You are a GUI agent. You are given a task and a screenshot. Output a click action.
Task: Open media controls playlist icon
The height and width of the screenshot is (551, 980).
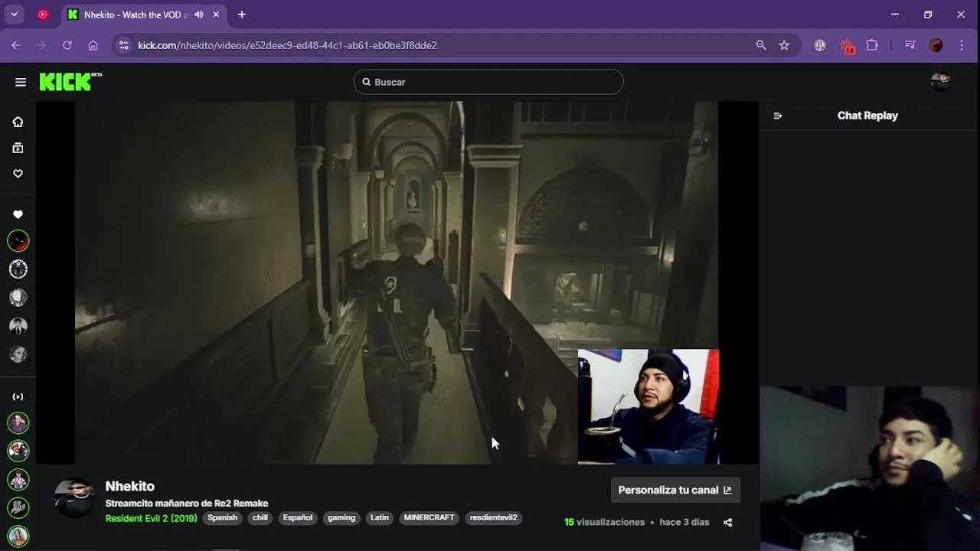tap(910, 45)
